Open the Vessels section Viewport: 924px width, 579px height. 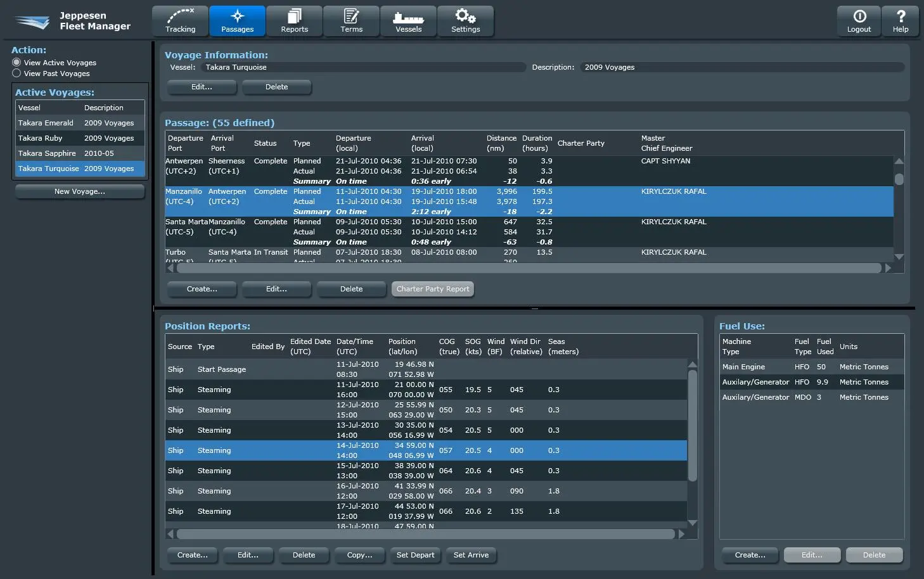click(408, 21)
